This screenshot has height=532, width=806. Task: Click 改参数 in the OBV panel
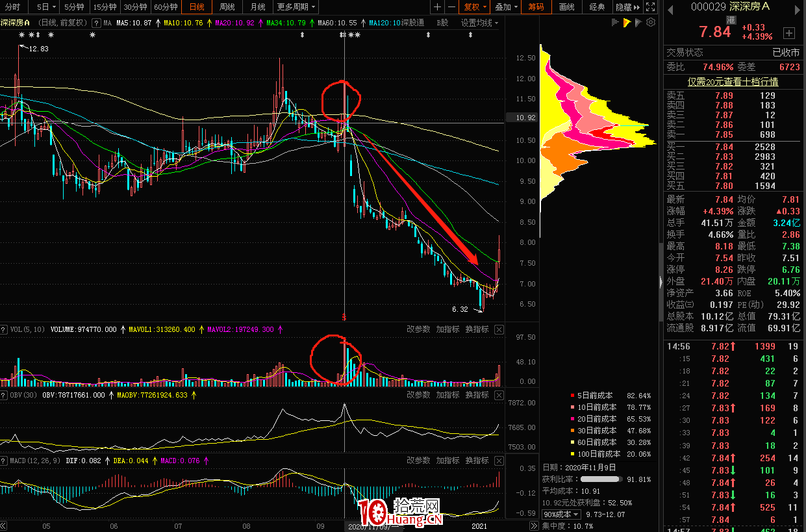[x=418, y=394]
